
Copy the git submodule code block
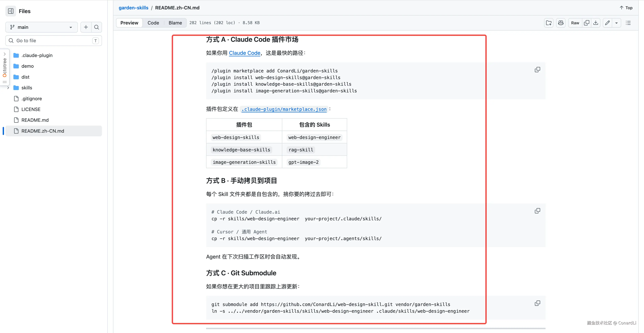coord(537,303)
